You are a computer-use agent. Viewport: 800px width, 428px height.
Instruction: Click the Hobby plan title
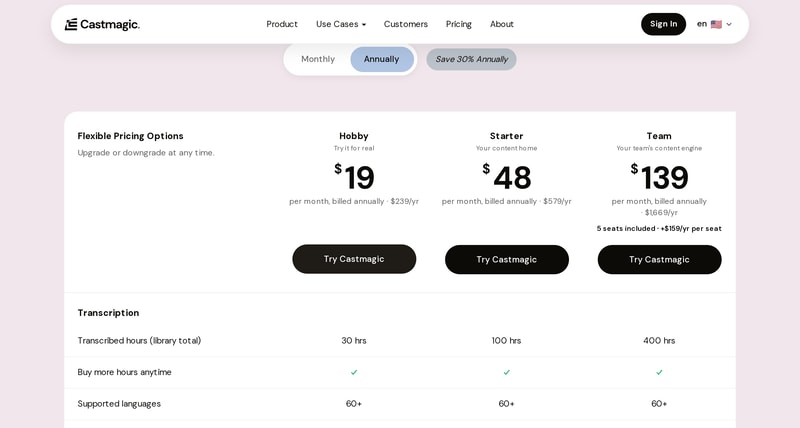(x=354, y=136)
